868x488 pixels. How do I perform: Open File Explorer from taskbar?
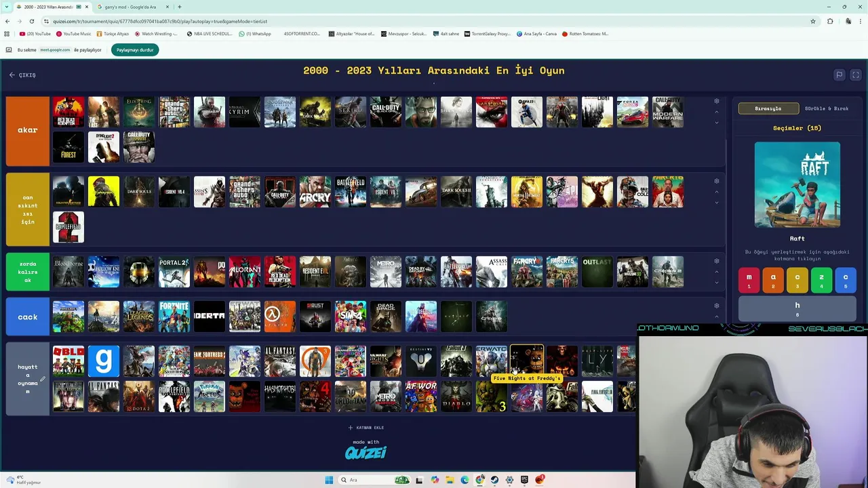point(450,480)
